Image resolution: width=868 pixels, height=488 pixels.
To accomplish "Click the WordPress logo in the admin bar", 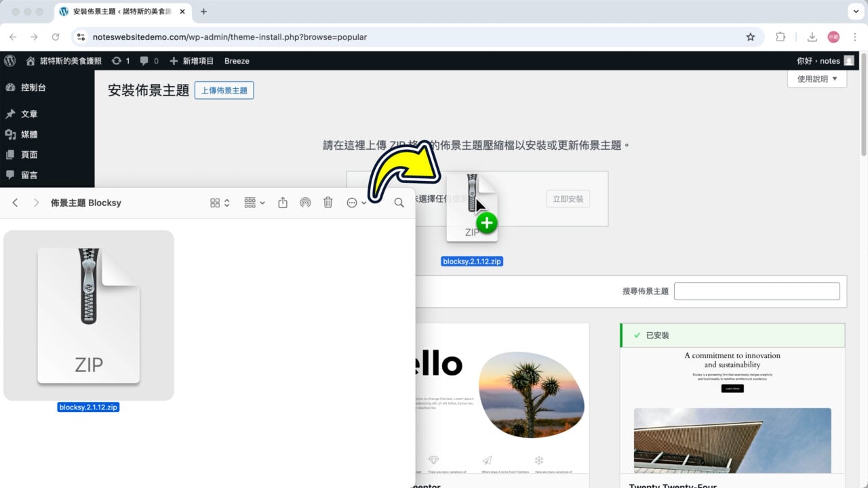I will [9, 60].
